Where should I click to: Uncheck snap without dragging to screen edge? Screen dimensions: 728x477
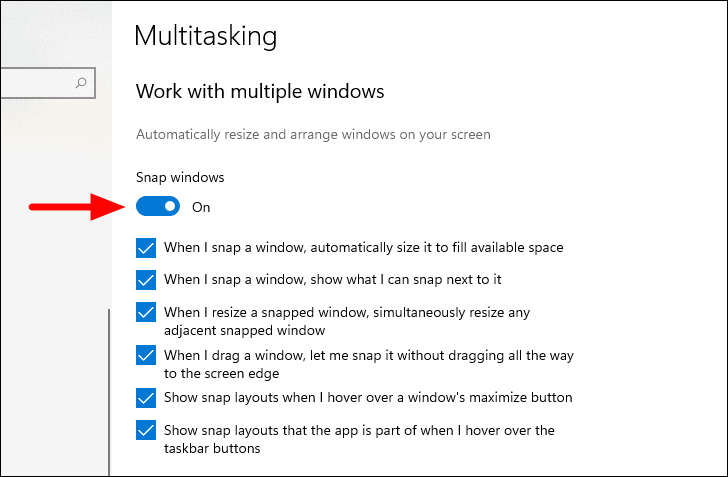tap(146, 355)
